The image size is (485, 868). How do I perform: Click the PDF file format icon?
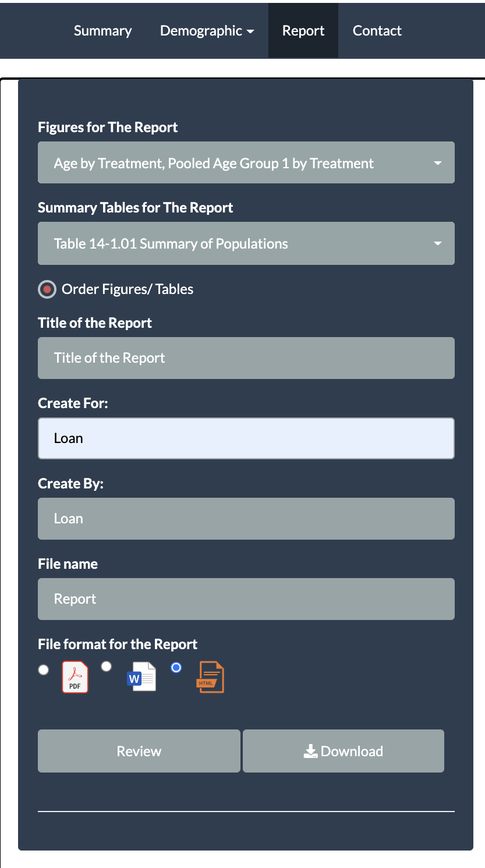[75, 676]
